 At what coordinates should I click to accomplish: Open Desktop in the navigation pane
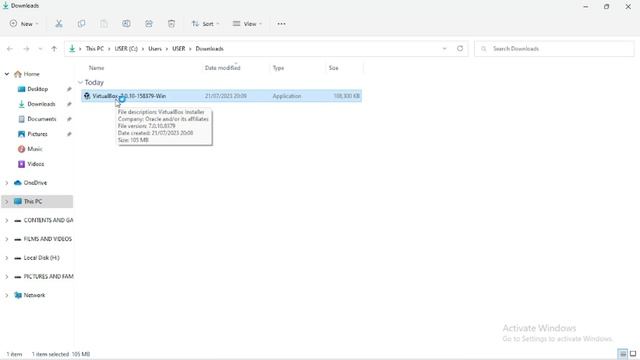coord(38,89)
